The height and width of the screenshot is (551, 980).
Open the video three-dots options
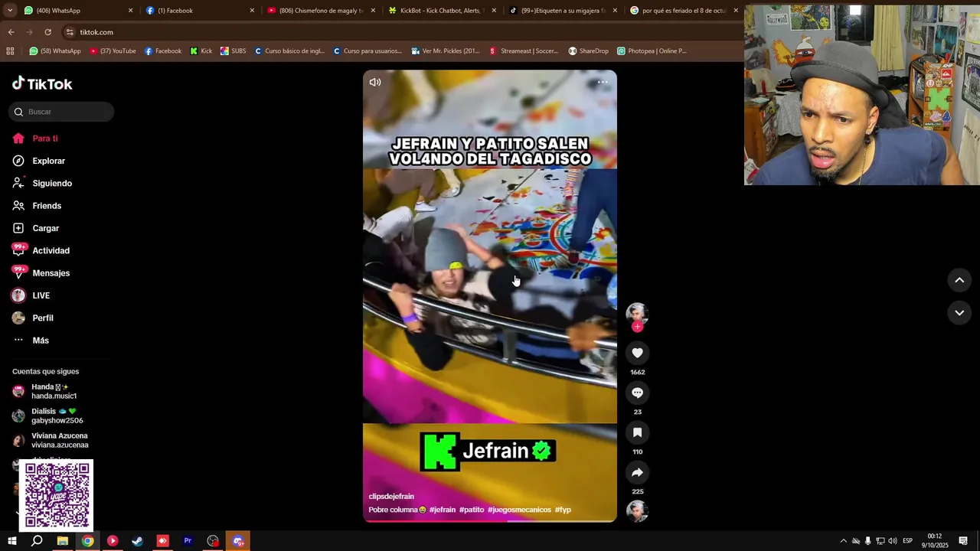pos(603,82)
